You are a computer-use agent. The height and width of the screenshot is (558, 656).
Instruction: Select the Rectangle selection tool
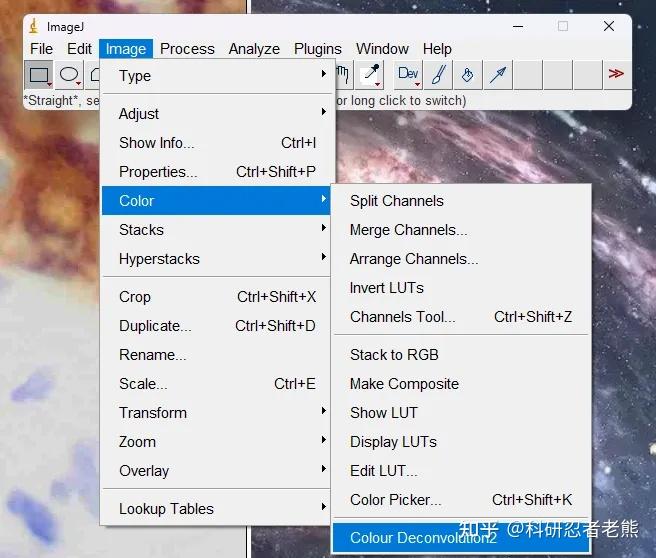click(x=39, y=75)
